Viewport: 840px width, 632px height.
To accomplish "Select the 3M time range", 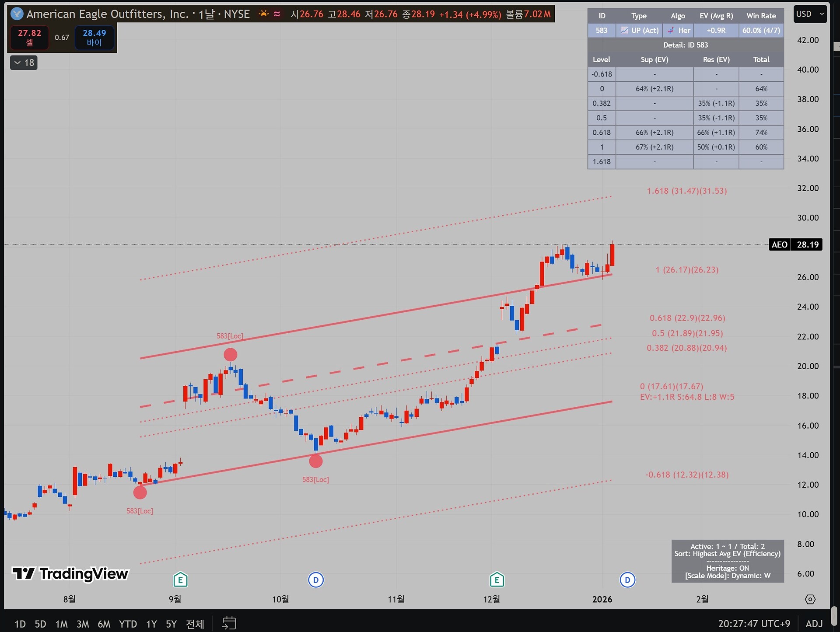I will (x=83, y=624).
